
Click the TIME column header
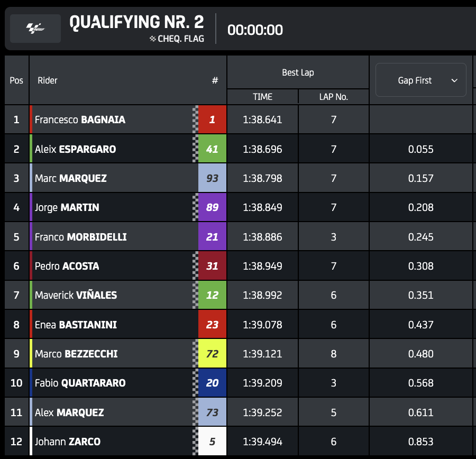(262, 97)
